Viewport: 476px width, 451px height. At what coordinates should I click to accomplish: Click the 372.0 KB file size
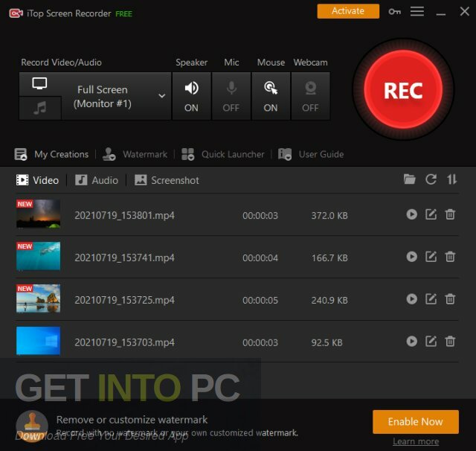click(x=329, y=216)
